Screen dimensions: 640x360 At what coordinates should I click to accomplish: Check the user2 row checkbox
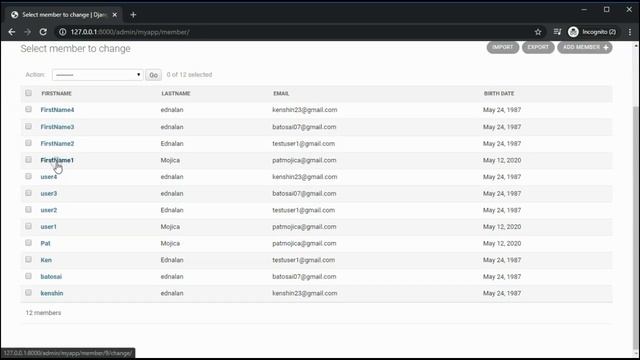tap(28, 209)
